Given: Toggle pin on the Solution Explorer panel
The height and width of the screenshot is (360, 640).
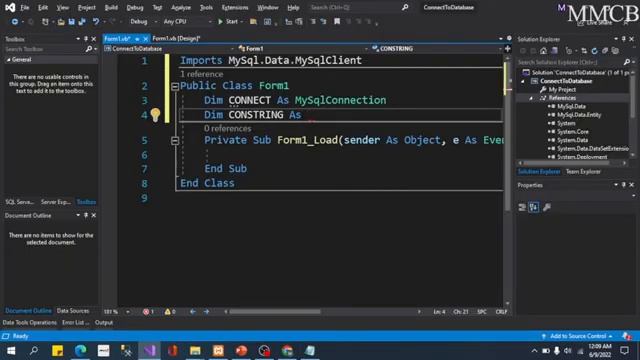Looking at the screenshot, I should (624, 39).
